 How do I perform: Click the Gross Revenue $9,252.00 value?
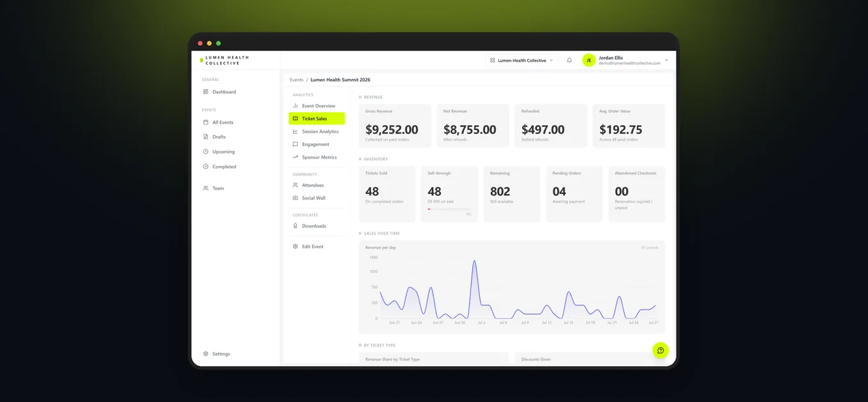click(x=392, y=130)
